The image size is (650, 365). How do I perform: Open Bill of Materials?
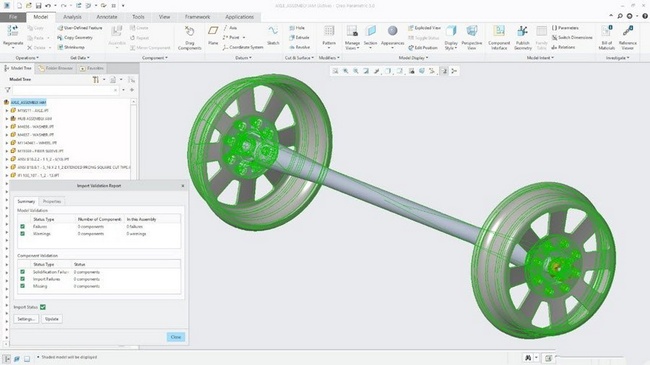pos(606,37)
